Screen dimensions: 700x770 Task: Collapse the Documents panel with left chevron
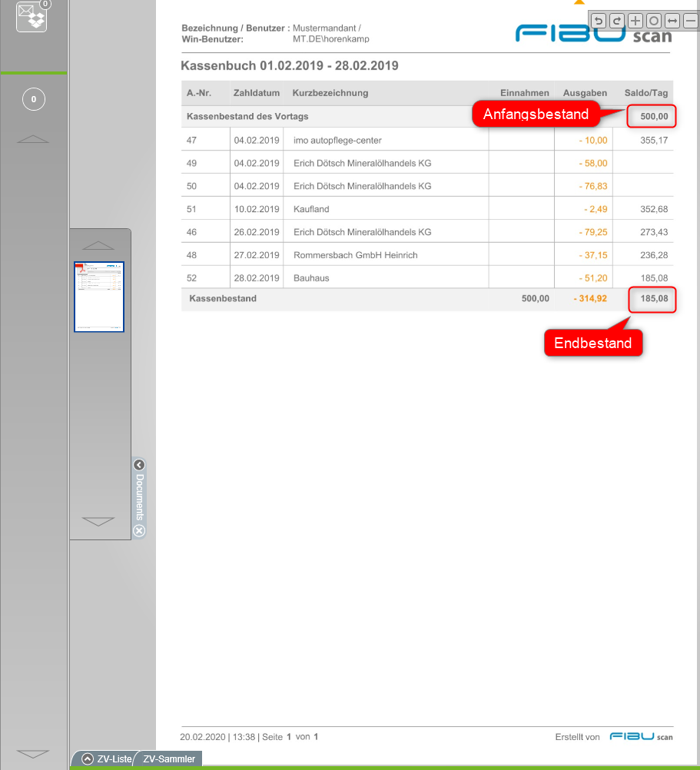click(x=139, y=465)
